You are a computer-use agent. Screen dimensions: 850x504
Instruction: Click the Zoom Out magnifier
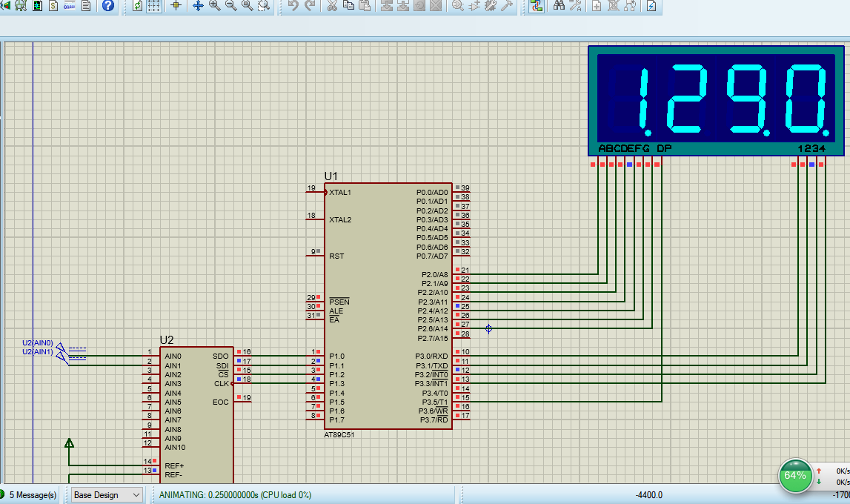(x=231, y=6)
